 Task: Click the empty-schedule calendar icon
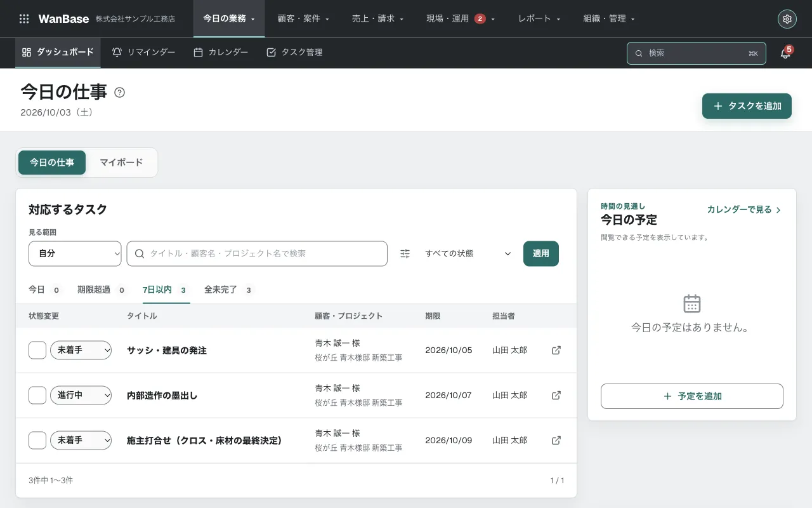click(692, 304)
